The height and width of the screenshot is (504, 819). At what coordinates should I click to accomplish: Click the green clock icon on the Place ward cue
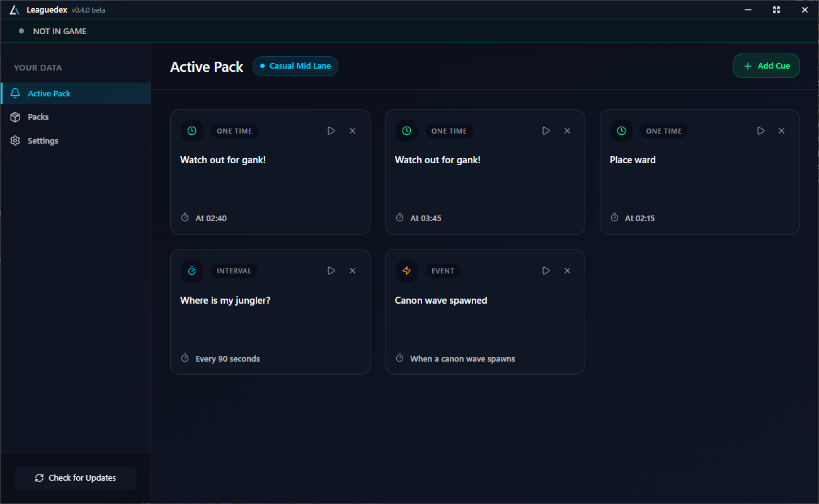click(x=621, y=130)
